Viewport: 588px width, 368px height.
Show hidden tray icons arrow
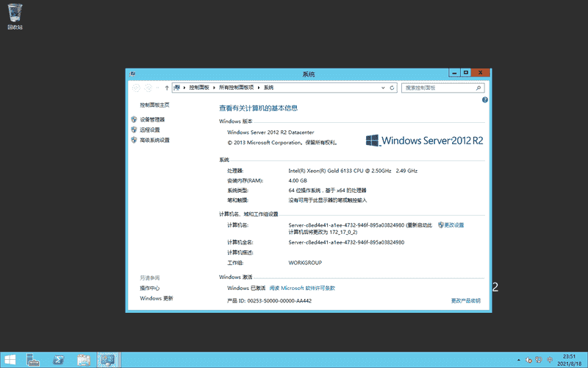519,360
